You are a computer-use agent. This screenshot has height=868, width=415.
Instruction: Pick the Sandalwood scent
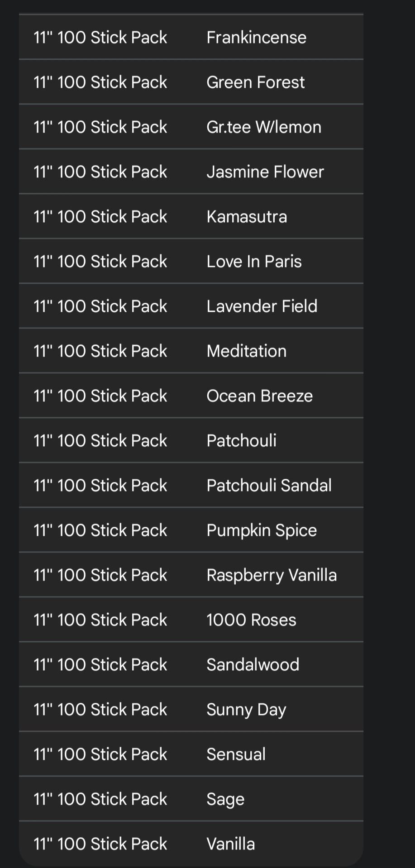[x=253, y=665]
